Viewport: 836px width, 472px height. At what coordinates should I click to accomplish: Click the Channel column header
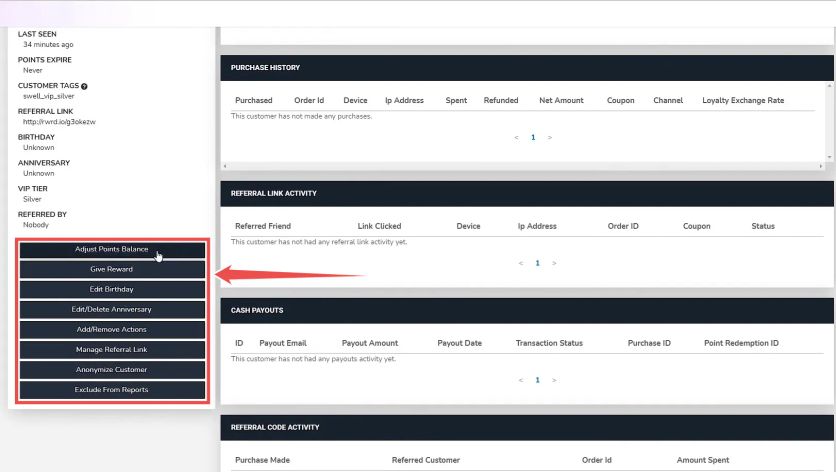tap(668, 100)
